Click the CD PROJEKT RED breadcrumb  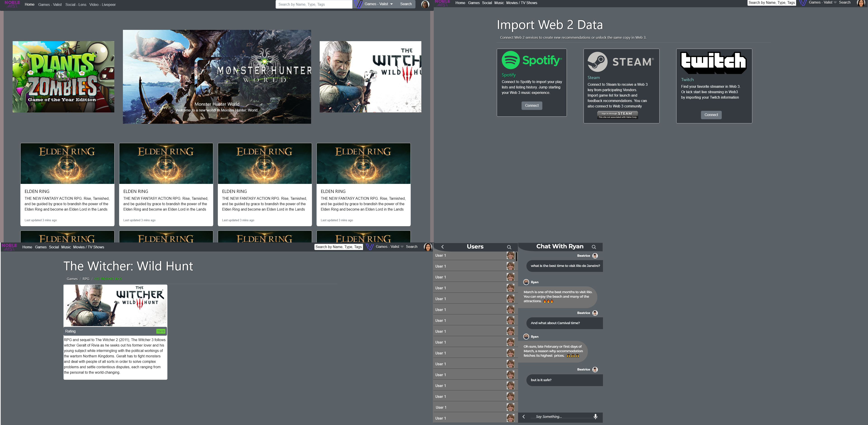pyautogui.click(x=108, y=279)
